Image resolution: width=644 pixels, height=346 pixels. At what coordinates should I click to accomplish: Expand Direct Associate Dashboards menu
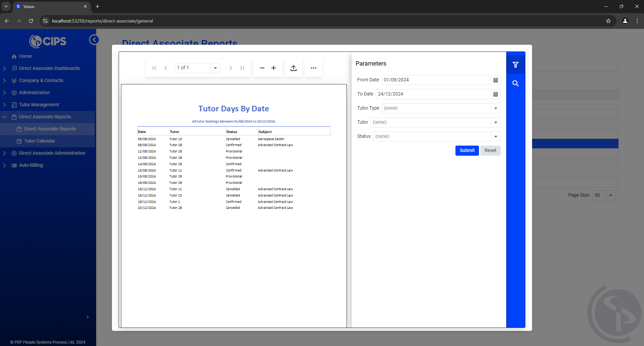(4, 68)
